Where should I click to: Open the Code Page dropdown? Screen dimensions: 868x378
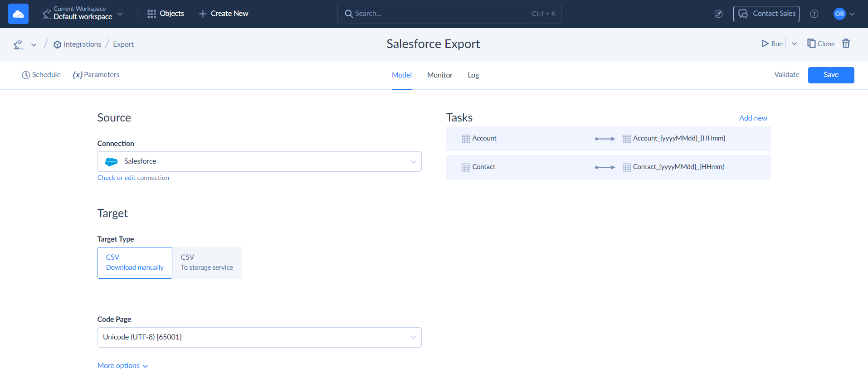pos(259,337)
